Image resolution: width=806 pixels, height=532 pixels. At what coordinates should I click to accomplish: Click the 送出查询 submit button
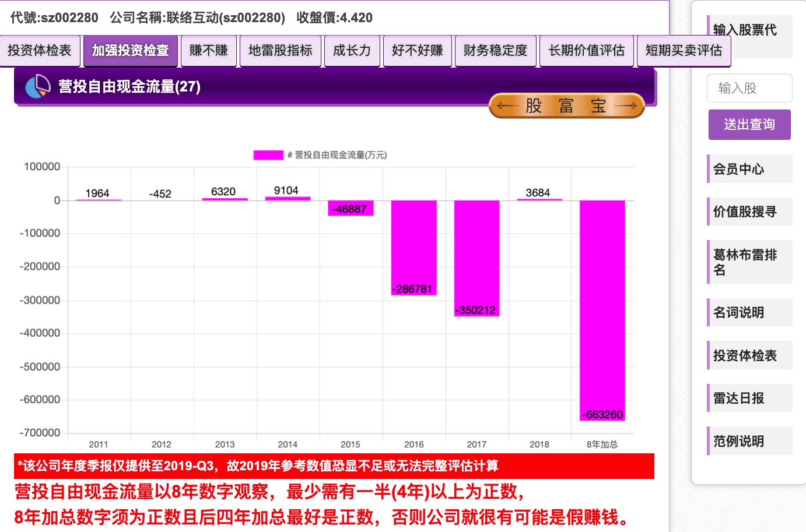[749, 125]
